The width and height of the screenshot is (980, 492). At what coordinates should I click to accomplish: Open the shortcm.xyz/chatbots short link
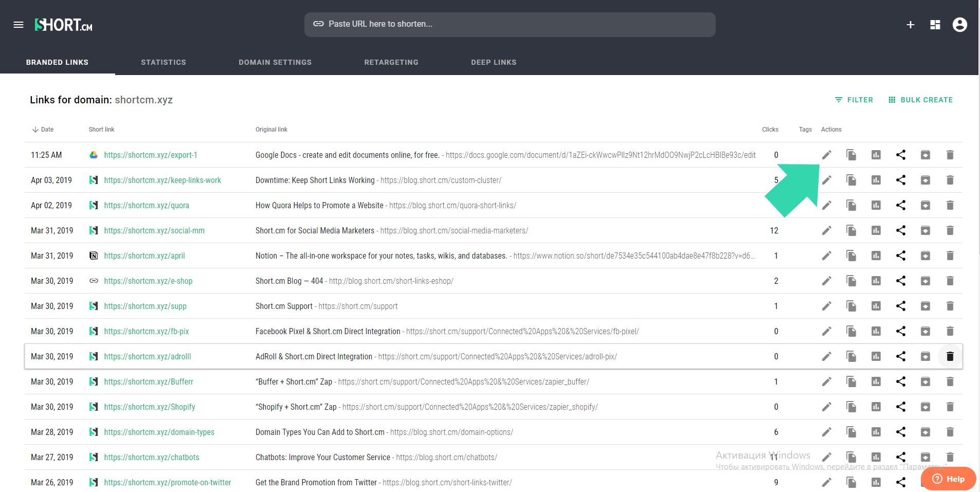[152, 457]
